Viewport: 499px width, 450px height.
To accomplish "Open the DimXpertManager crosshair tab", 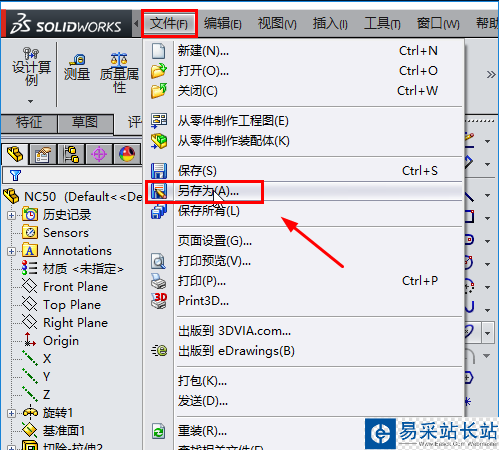I will [99, 154].
